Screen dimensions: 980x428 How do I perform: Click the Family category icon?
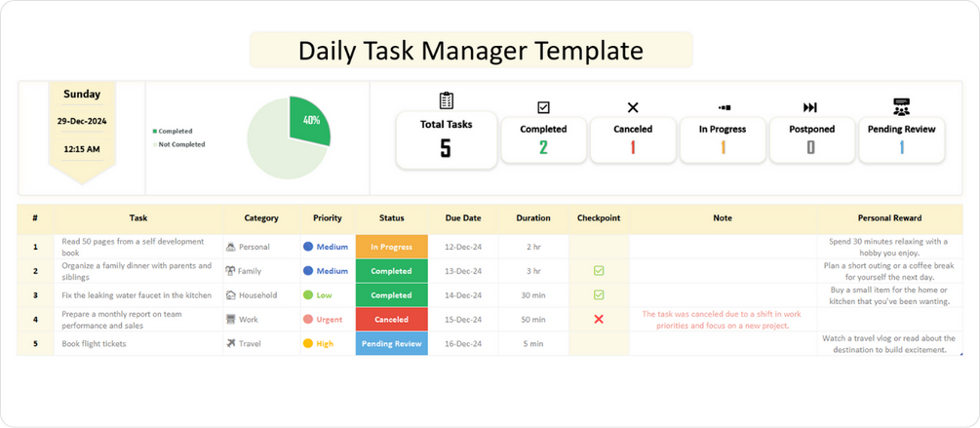231,270
